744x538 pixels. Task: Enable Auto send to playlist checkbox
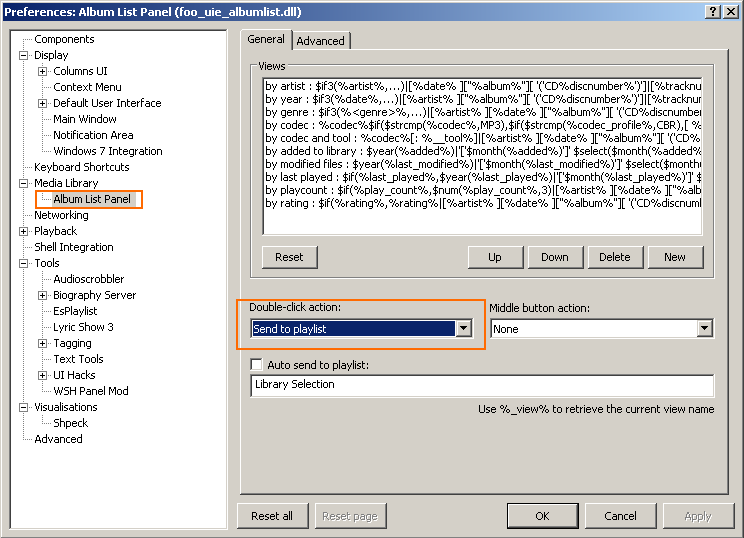257,365
